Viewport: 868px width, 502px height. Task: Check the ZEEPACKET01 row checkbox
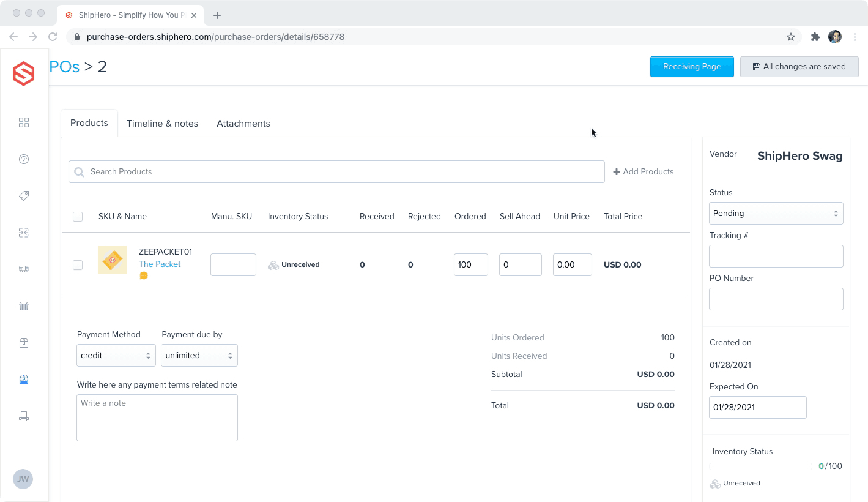tap(78, 265)
